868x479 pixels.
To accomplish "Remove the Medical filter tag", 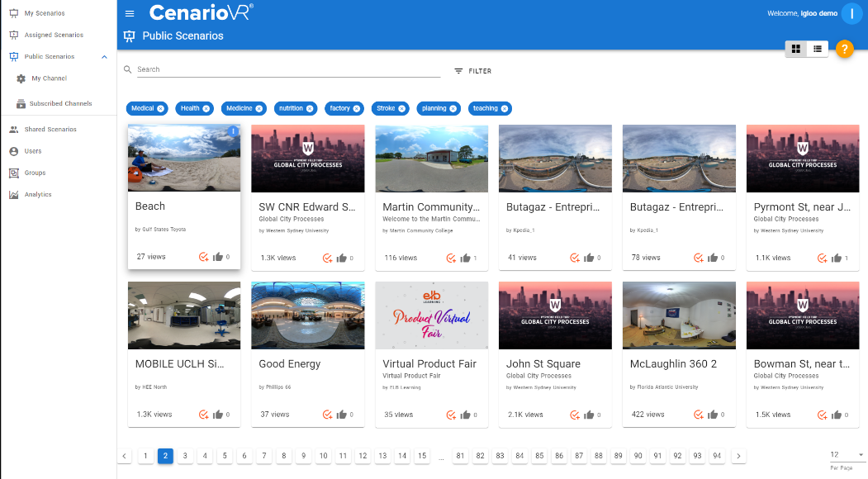I will [x=161, y=108].
